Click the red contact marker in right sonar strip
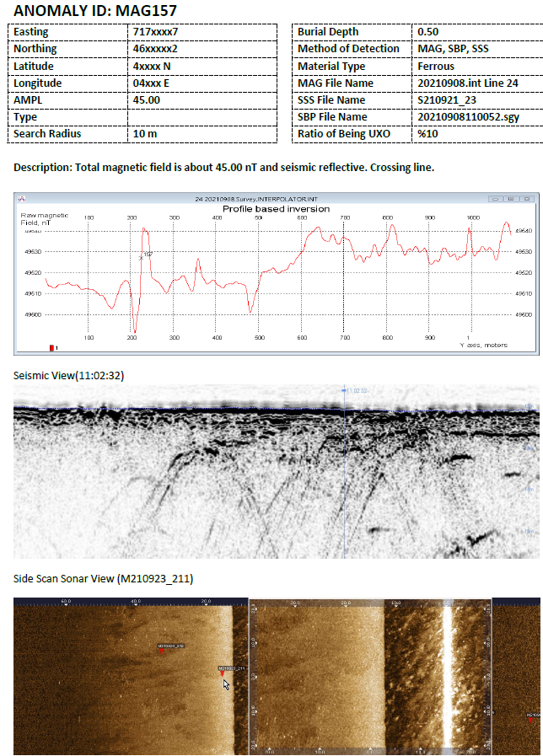The image size is (543, 756). [x=530, y=720]
